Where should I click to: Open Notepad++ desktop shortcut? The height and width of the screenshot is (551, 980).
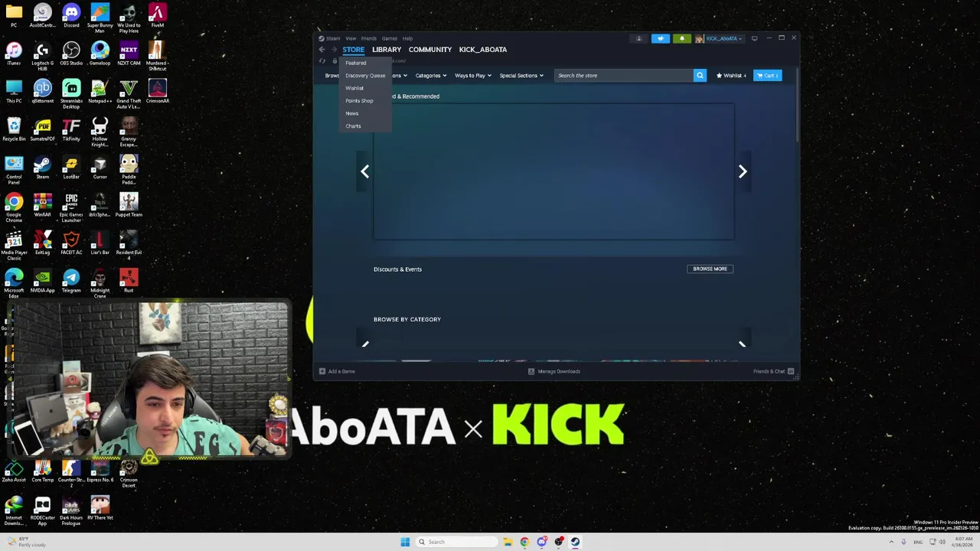tap(100, 91)
